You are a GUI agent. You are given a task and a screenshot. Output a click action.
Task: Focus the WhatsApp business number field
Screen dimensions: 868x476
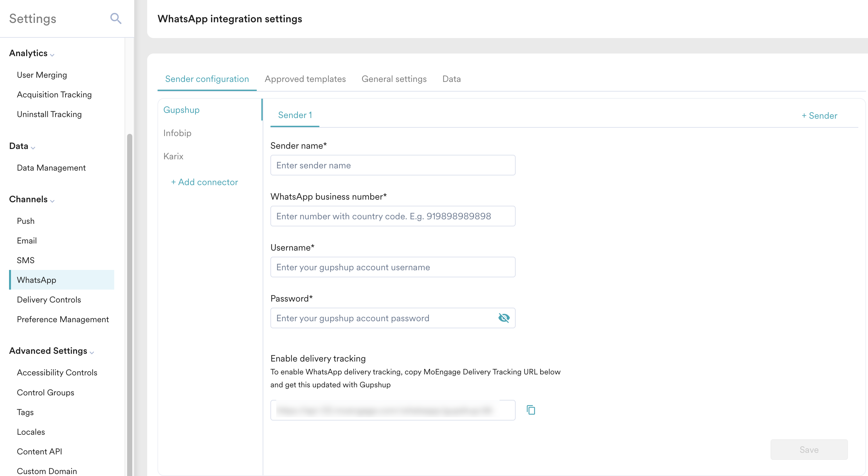click(x=393, y=216)
